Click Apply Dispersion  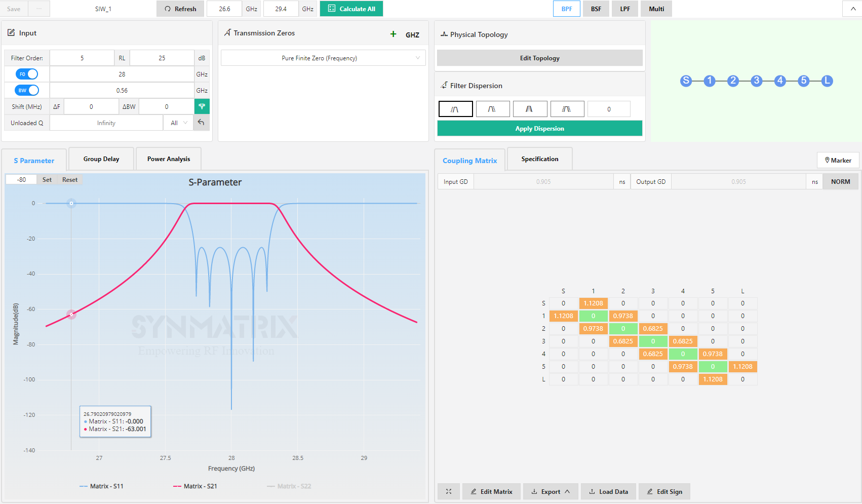(539, 128)
